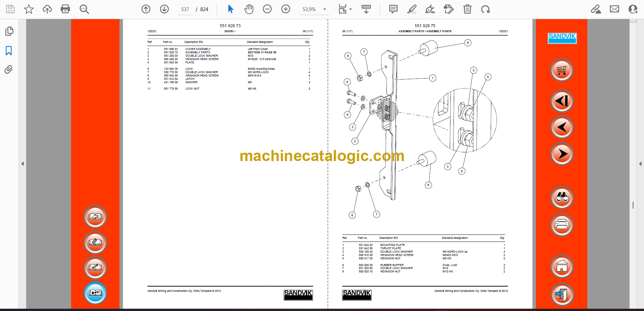Open the find text magnifier
Screen dimensions: 644x311
(84, 9)
